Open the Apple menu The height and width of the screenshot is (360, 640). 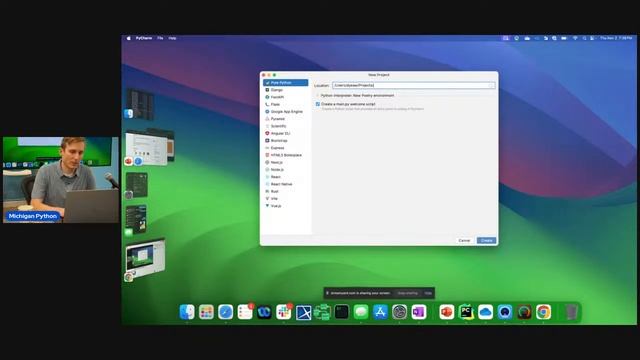pos(129,38)
